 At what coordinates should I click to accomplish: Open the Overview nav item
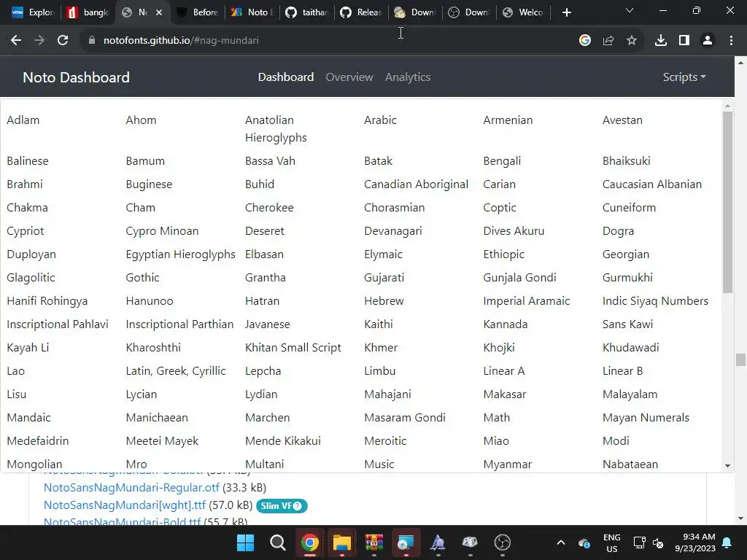(349, 77)
